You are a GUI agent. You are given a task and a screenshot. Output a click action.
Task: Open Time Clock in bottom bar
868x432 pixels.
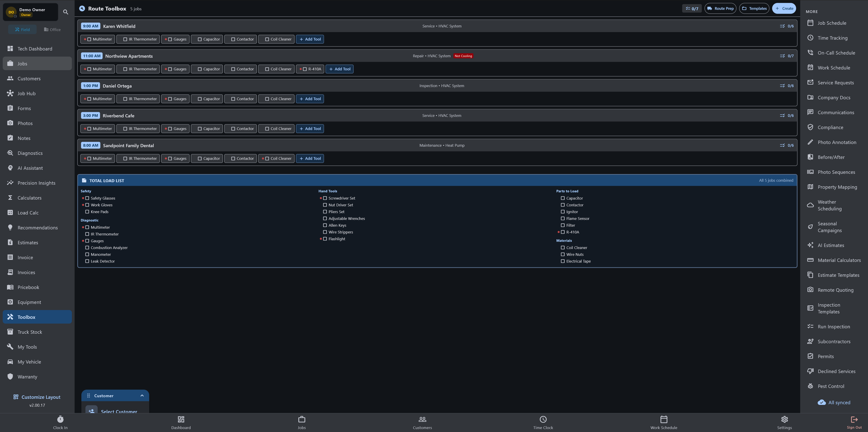click(x=543, y=423)
